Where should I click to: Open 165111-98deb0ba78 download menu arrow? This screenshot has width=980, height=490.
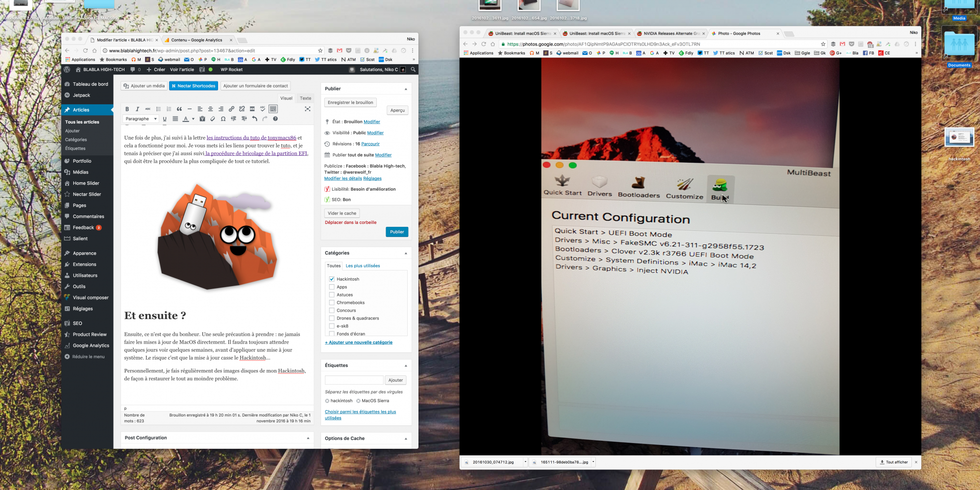(593, 462)
